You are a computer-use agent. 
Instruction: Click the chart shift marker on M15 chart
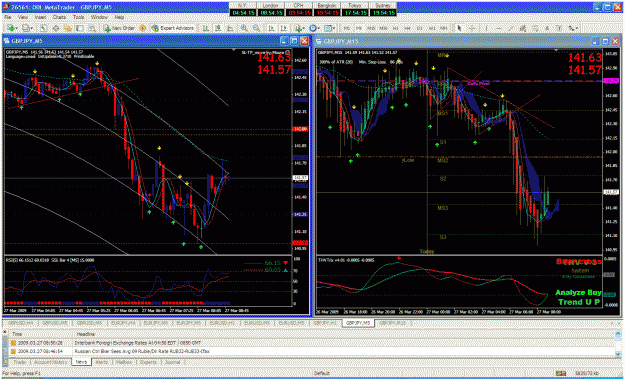click(x=556, y=50)
